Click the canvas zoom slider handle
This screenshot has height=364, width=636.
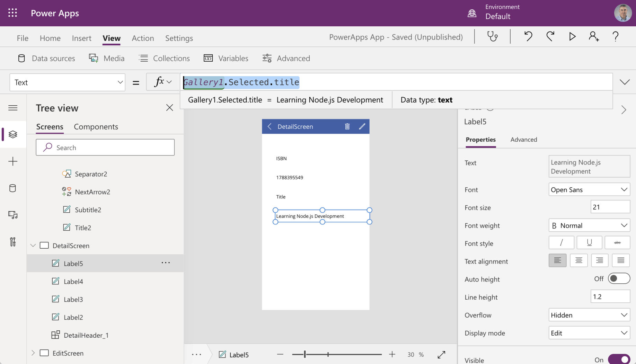(305, 354)
